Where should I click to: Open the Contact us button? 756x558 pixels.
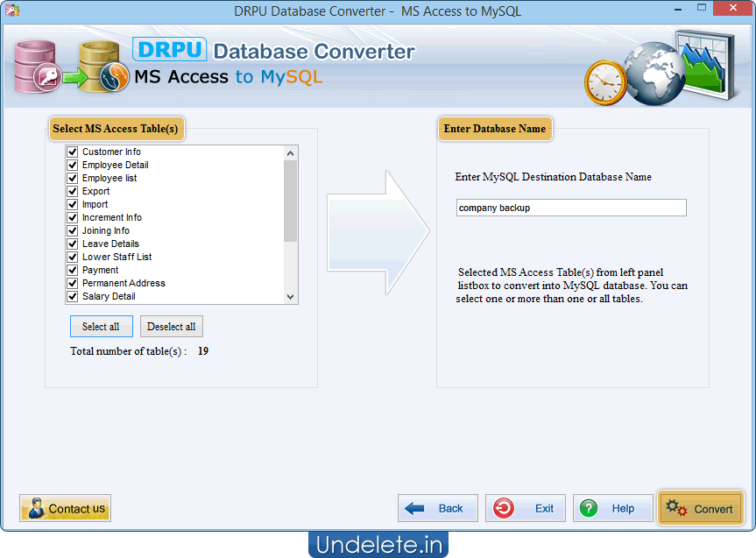65,508
